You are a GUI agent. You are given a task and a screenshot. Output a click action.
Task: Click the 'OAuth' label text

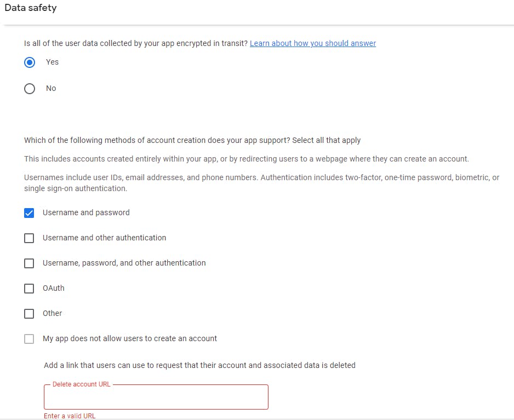[54, 288]
